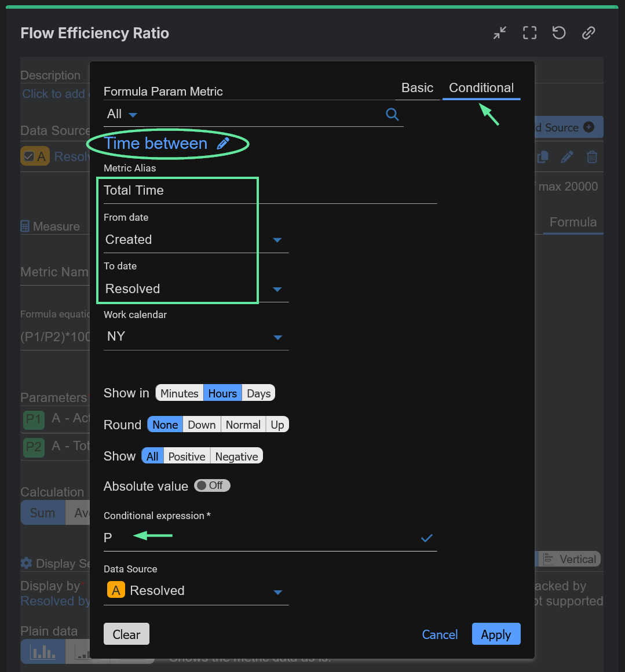Click the fullscreen expand icon

(x=529, y=33)
